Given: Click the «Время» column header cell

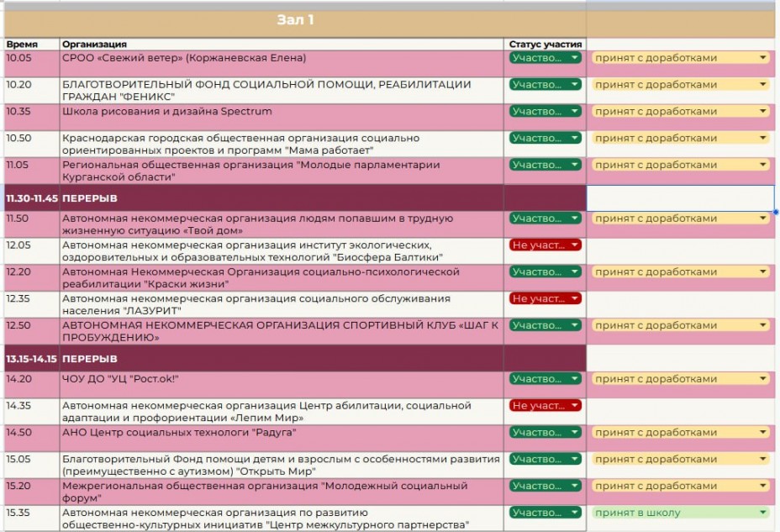Looking at the screenshot, I should point(30,44).
